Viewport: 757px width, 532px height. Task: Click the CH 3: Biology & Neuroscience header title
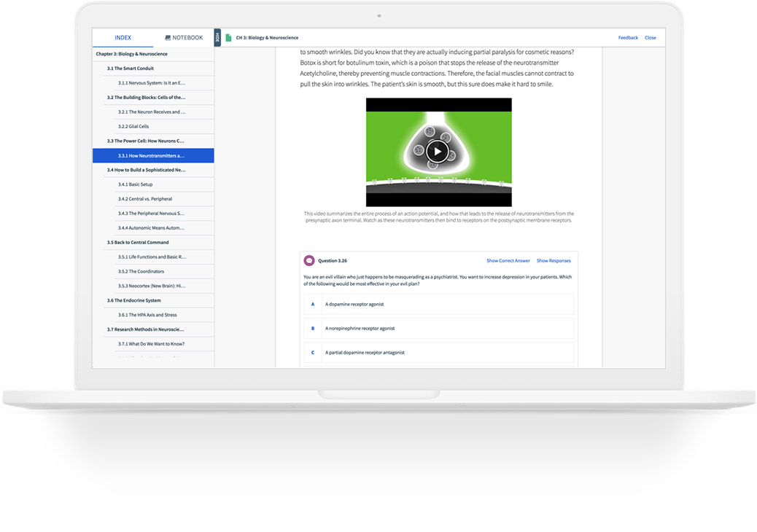(x=267, y=38)
